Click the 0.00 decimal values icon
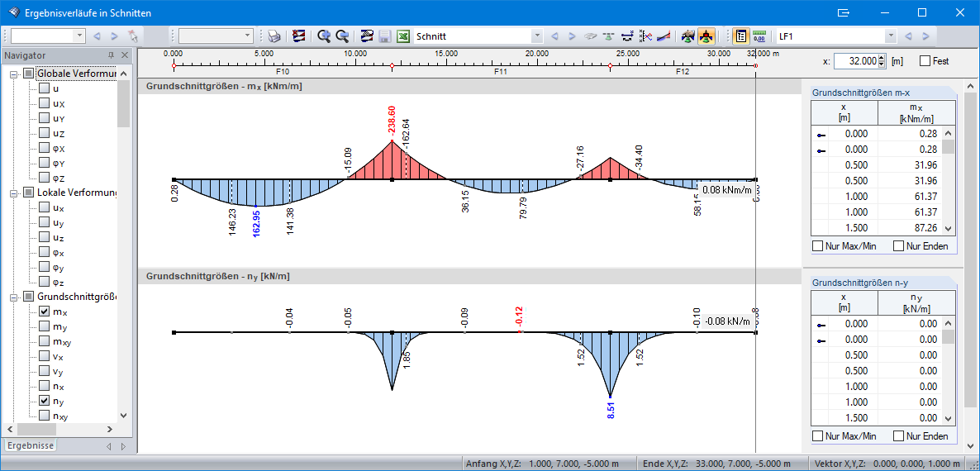Viewport: 980px width, 471px height. coord(759,36)
